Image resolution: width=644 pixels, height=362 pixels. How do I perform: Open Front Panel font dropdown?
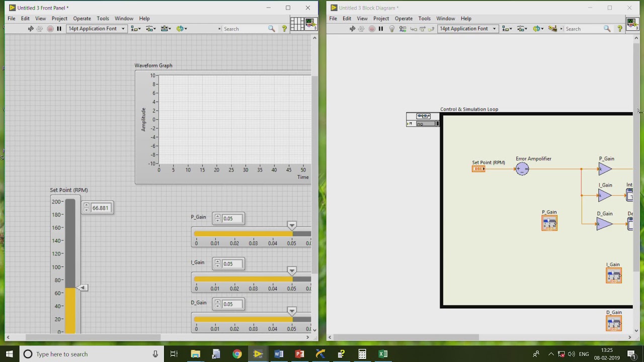pyautogui.click(x=97, y=29)
